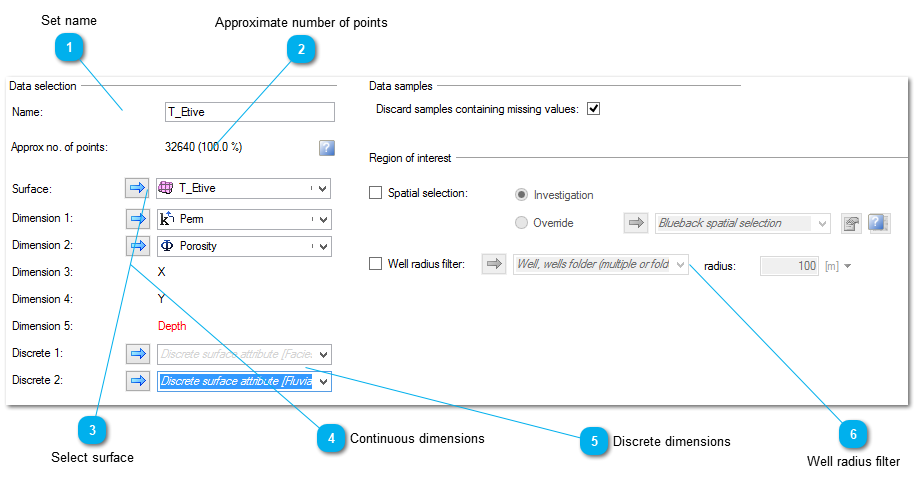Viewport: 917px width, 485px height.
Task: Click help icon next to spatial selection settings
Action: click(879, 223)
